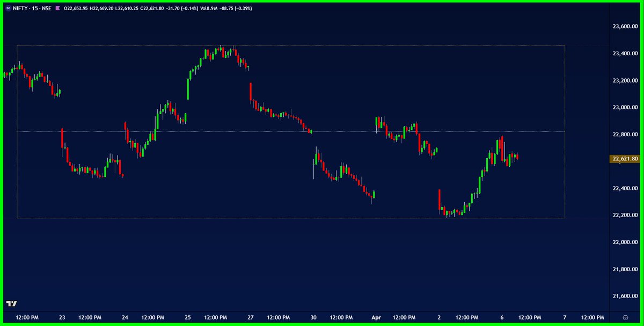
Task: Click the 21,800.00 price axis label
Action: click(625, 269)
